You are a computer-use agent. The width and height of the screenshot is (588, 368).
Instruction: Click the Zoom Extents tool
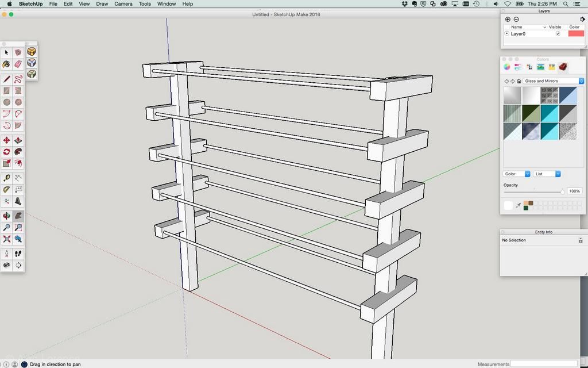tap(6, 239)
